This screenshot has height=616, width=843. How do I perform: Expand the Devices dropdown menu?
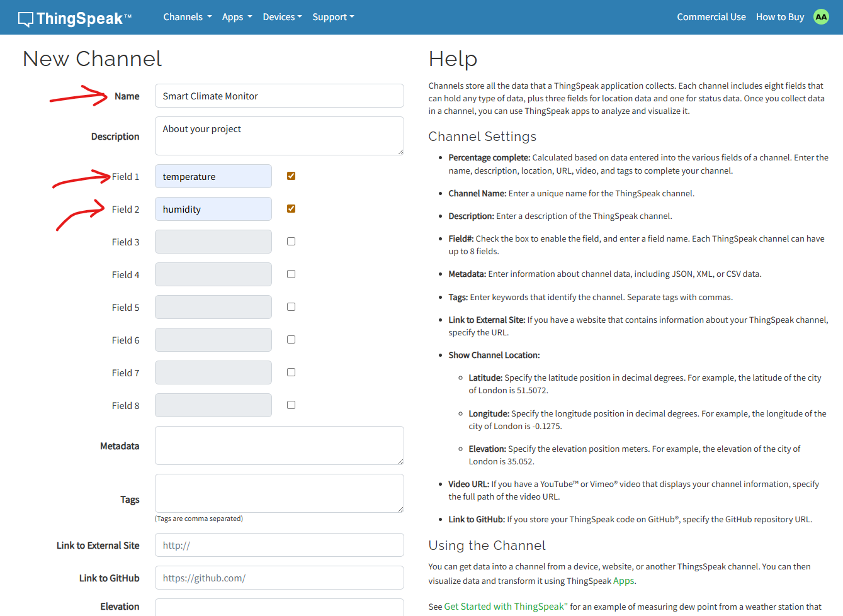coord(282,17)
